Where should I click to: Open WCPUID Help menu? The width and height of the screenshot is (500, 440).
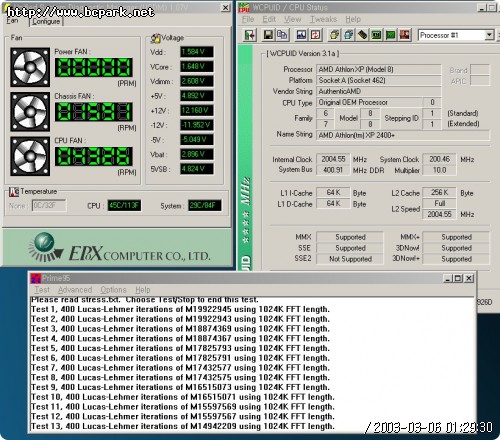point(353,19)
